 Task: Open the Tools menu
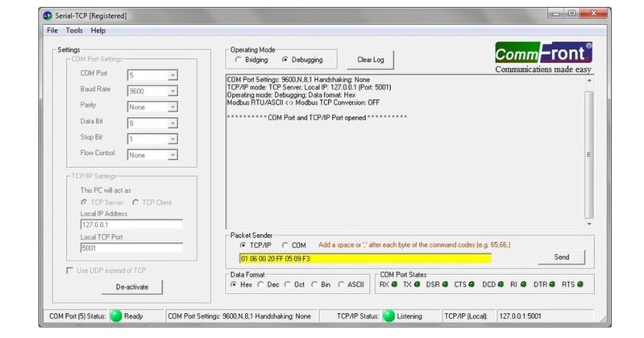pos(74,31)
